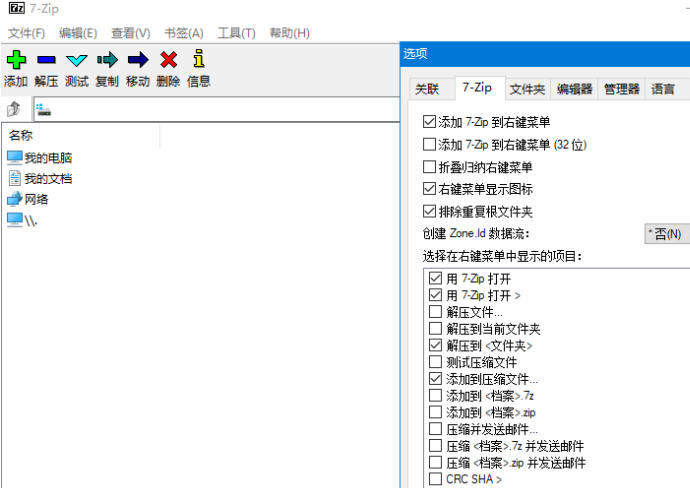Select the 我的电脑 computer icon
This screenshot has width=690, height=488.
(15, 158)
